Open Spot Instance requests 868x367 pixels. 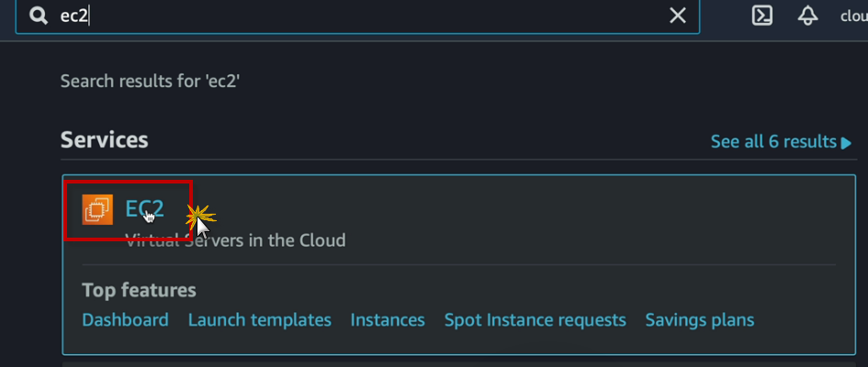(535, 320)
